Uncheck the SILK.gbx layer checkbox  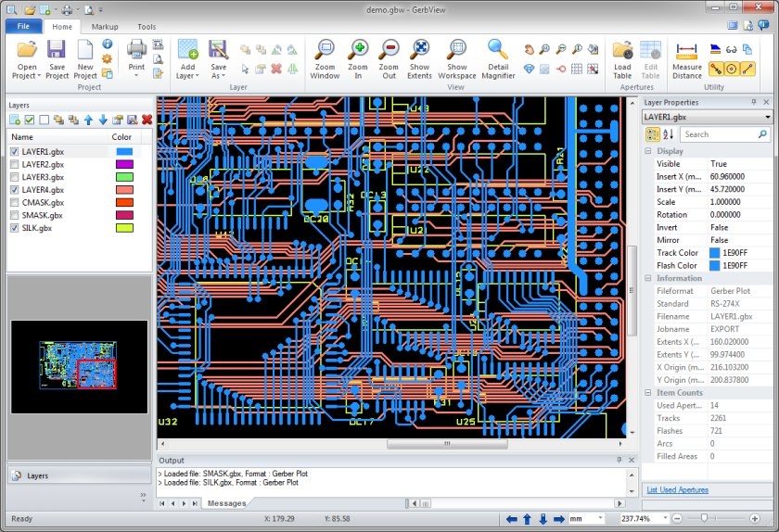point(14,228)
